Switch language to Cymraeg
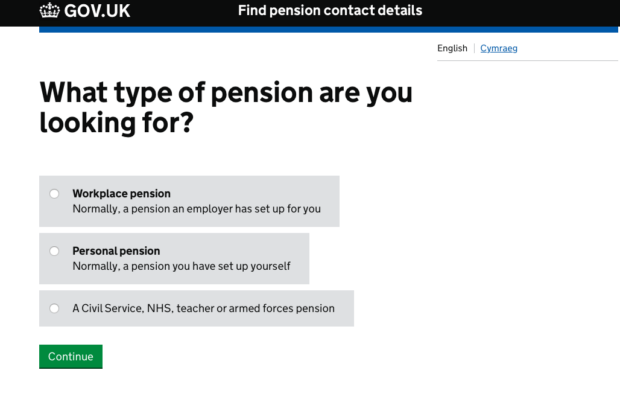The width and height of the screenshot is (620, 405). 499,48
